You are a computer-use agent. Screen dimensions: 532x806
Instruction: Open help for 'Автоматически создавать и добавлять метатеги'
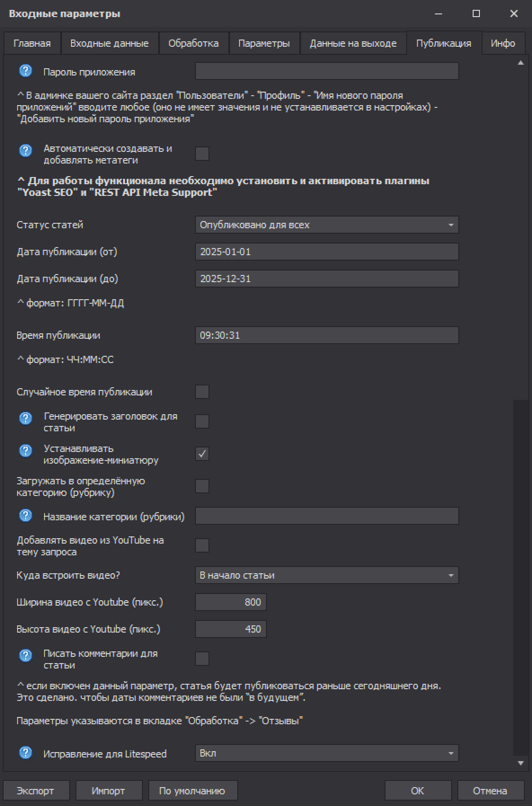[26, 151]
